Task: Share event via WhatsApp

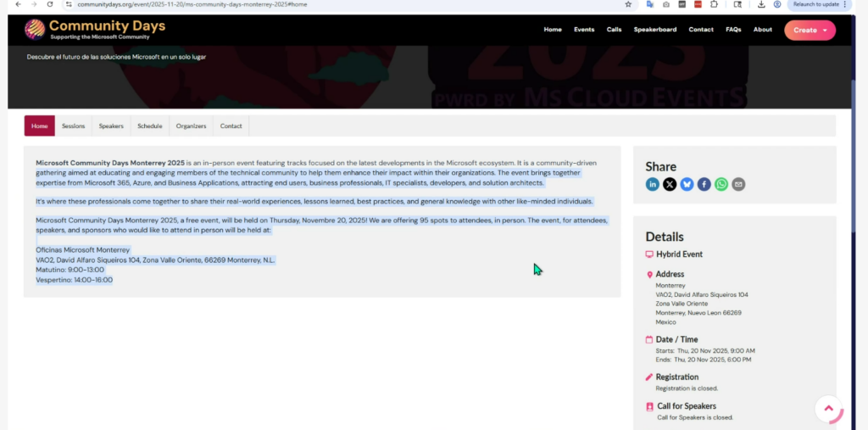Action: click(721, 185)
